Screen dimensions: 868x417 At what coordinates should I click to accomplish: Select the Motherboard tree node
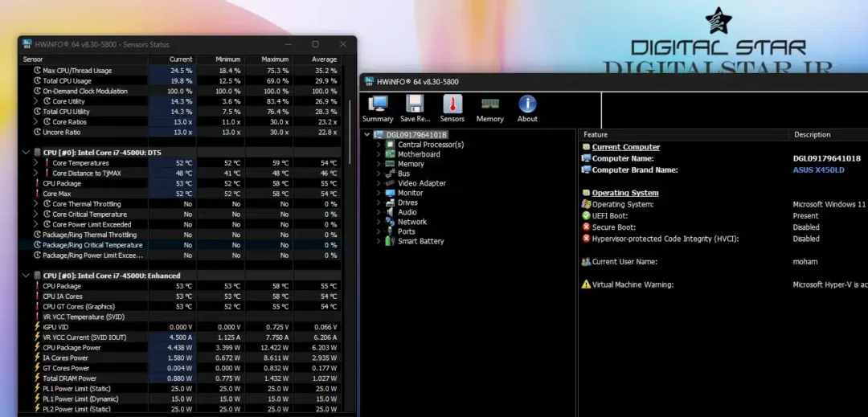point(419,154)
